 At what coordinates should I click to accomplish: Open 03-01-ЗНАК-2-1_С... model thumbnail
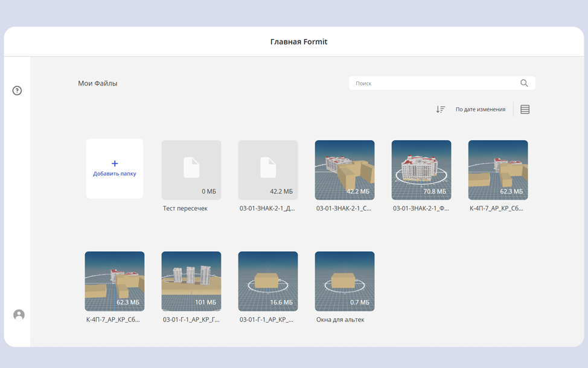point(345,170)
